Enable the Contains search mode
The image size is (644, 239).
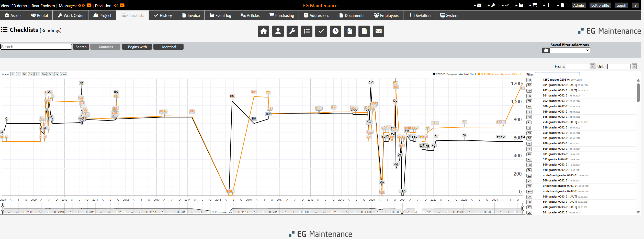106,47
